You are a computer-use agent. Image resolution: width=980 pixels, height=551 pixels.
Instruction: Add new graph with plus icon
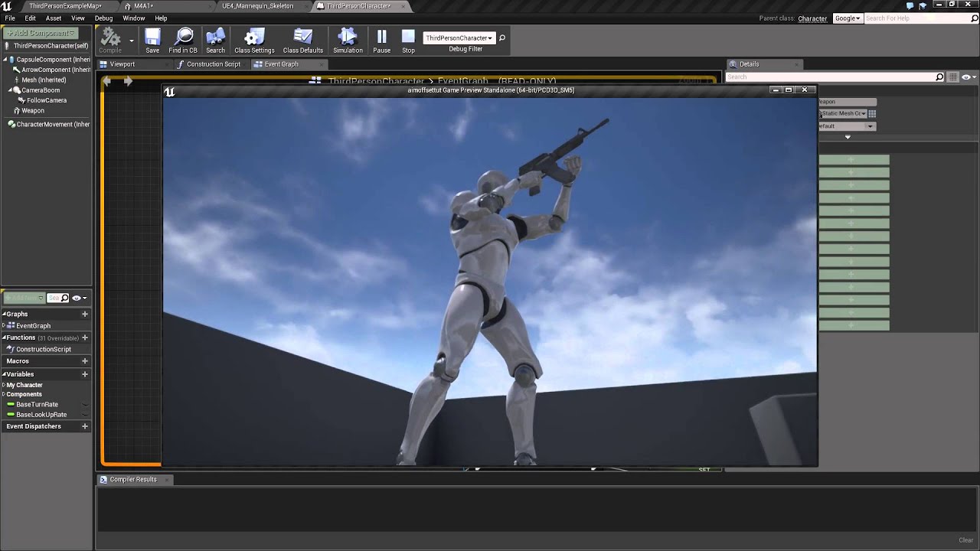tap(85, 314)
